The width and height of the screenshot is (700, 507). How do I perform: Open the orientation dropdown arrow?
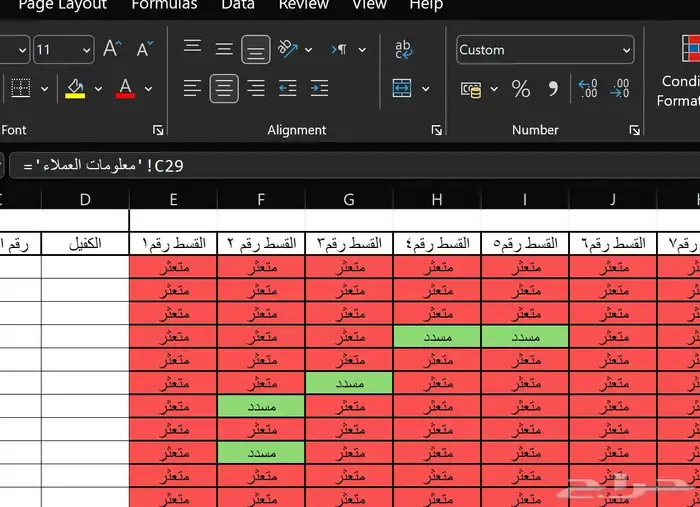tap(308, 50)
